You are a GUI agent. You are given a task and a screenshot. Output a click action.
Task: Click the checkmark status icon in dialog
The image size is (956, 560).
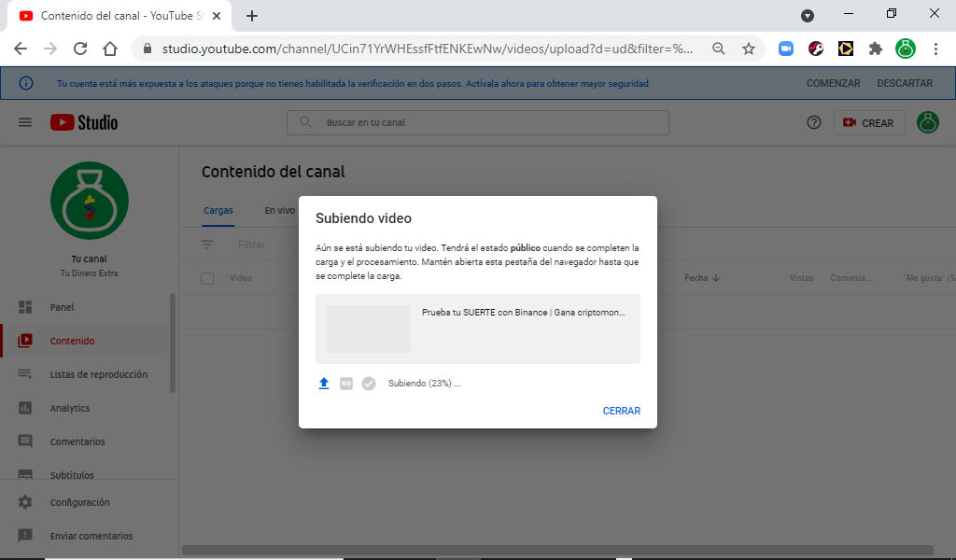(369, 384)
